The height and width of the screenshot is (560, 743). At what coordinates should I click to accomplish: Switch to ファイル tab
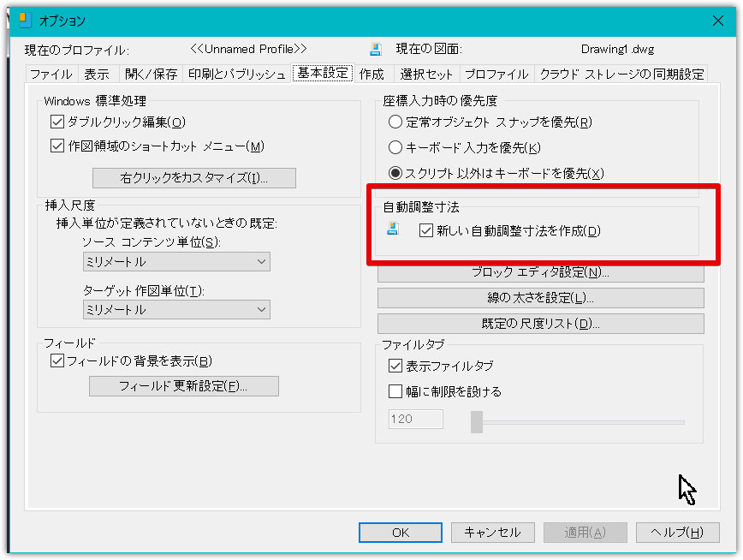click(x=51, y=74)
